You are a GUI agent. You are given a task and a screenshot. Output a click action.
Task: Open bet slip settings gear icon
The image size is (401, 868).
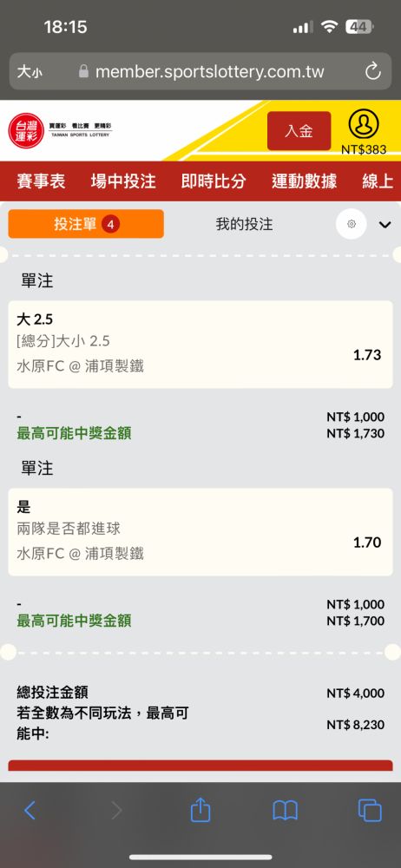pyautogui.click(x=352, y=224)
